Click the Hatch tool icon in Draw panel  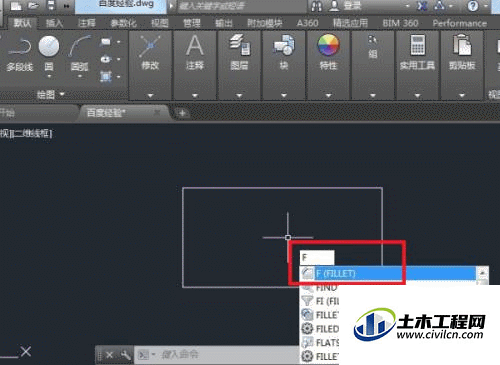click(x=106, y=77)
